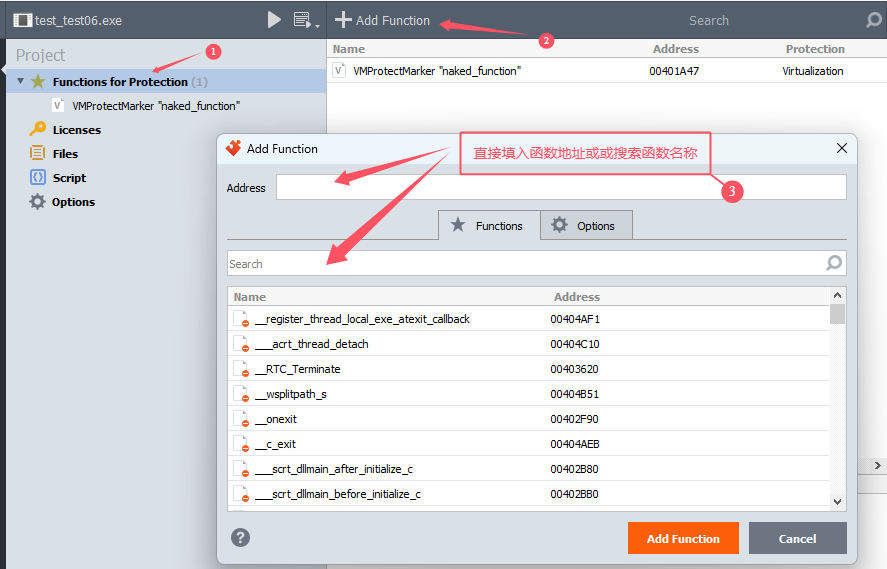Click the Compile play icon in toolbar

[x=274, y=20]
